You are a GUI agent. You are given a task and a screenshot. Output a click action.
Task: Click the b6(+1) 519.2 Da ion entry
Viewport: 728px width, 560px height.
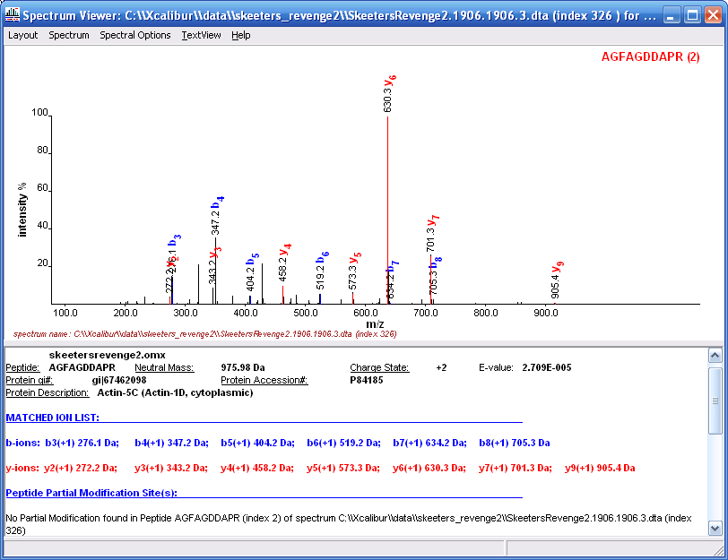pyautogui.click(x=343, y=443)
